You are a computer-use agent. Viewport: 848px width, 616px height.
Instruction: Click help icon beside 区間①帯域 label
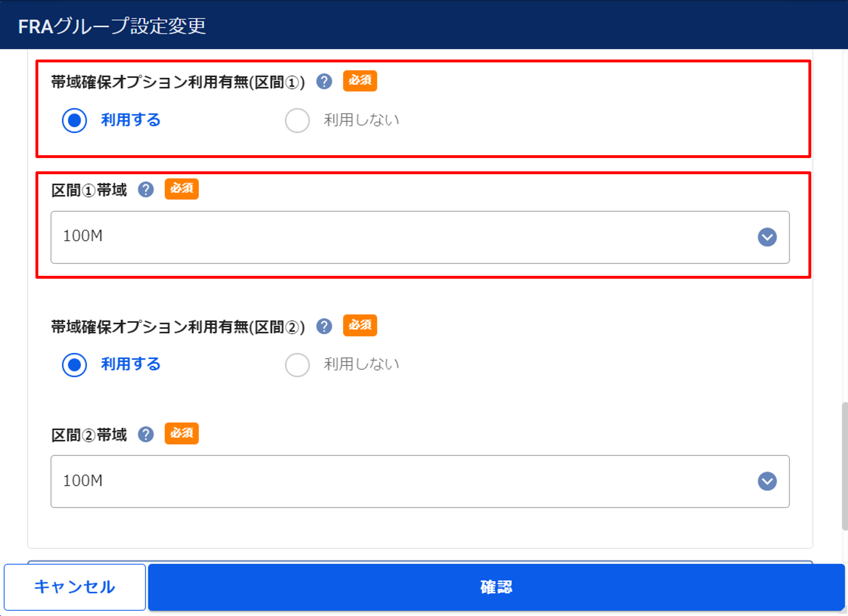click(x=145, y=190)
